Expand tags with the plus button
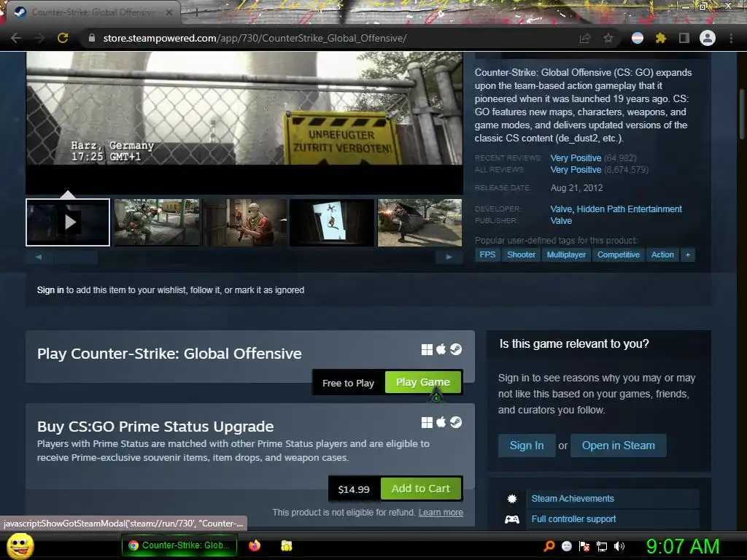The height and width of the screenshot is (560, 747). pyautogui.click(x=687, y=254)
